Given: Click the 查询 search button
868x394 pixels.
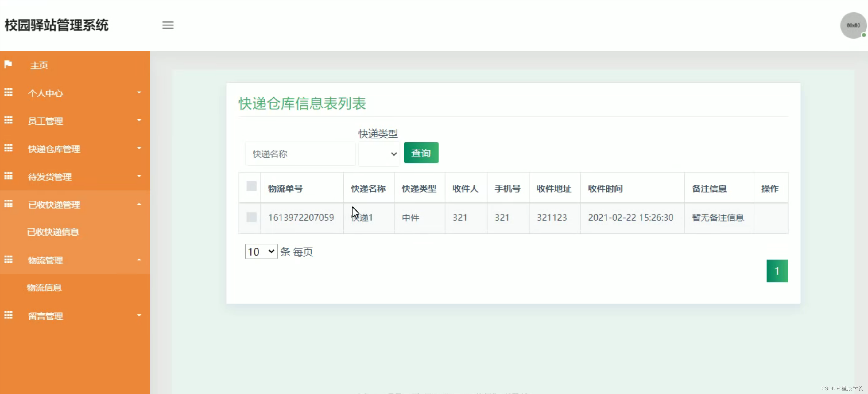Looking at the screenshot, I should (x=421, y=153).
